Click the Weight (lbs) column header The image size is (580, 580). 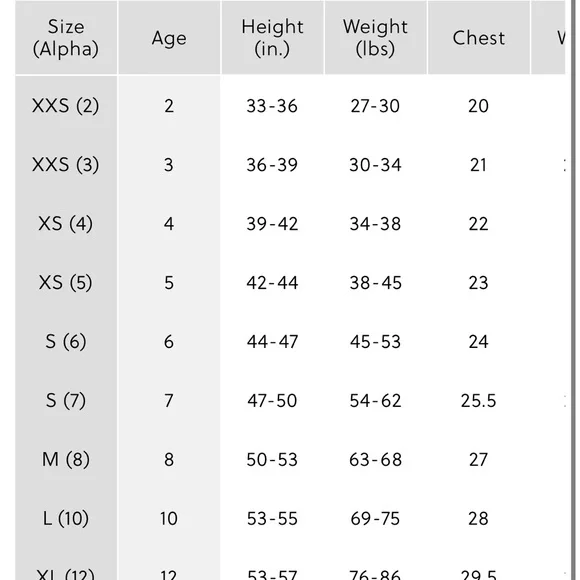(x=375, y=37)
